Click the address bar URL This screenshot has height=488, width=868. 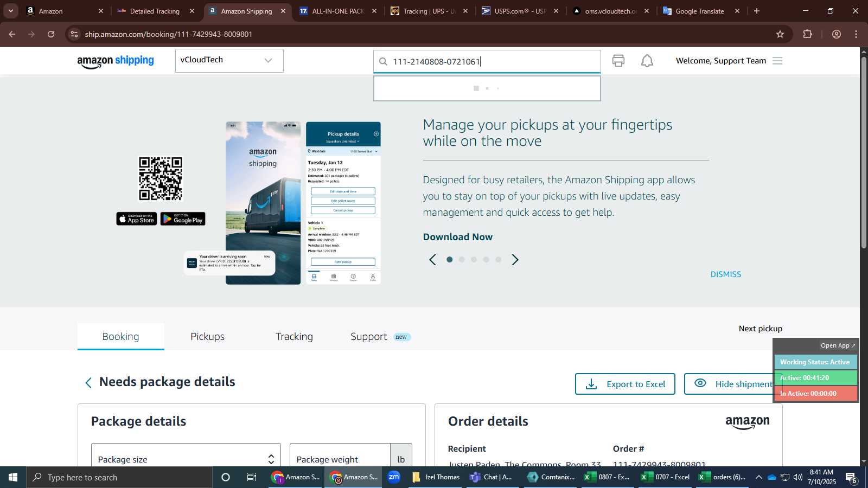[x=169, y=34]
